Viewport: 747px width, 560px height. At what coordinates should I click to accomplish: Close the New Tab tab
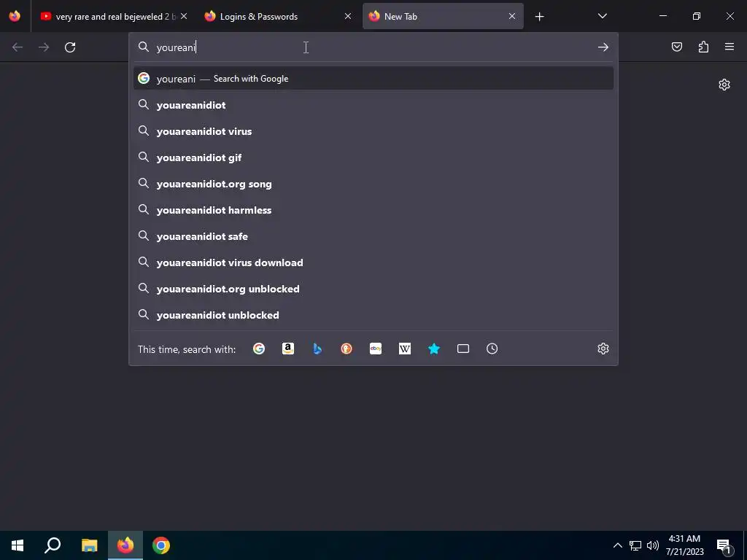click(512, 16)
